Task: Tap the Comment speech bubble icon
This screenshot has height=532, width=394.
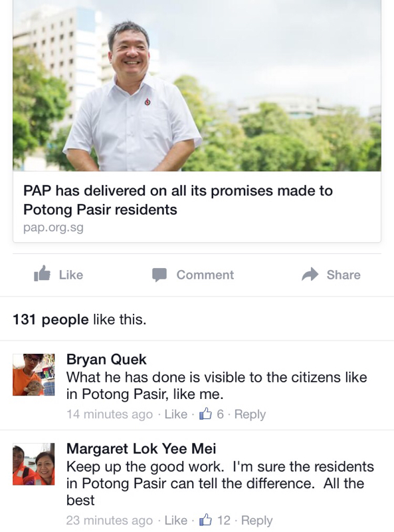Action: [x=159, y=275]
